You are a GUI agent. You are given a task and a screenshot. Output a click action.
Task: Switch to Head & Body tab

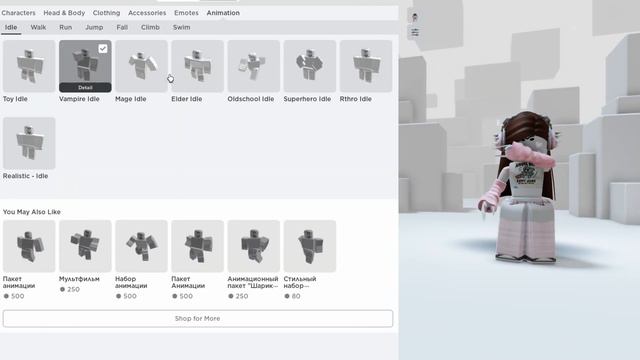64,13
